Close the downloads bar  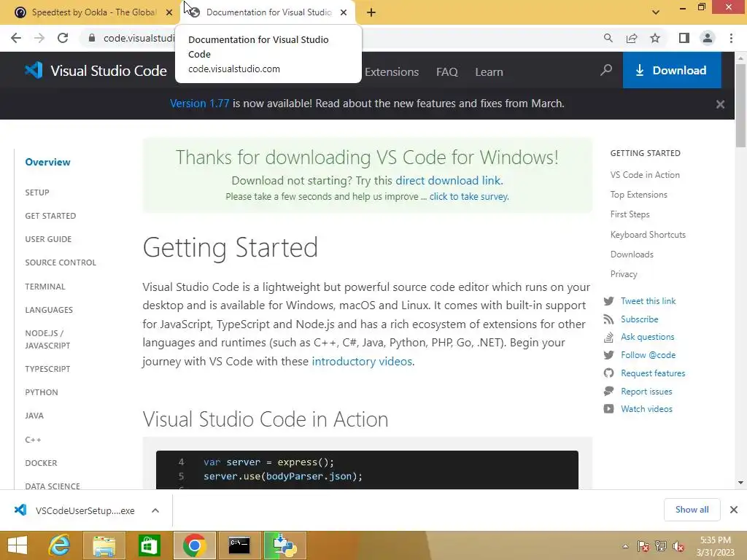tap(734, 510)
